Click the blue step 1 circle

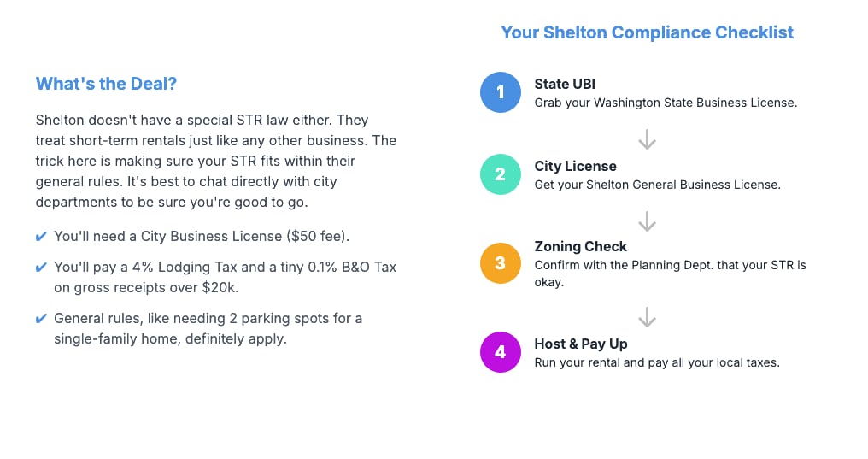click(x=501, y=92)
